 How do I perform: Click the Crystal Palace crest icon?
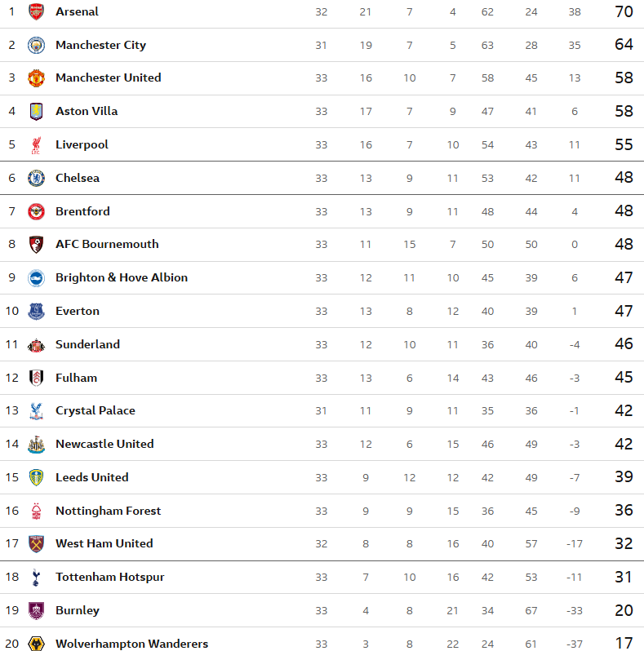(36, 411)
